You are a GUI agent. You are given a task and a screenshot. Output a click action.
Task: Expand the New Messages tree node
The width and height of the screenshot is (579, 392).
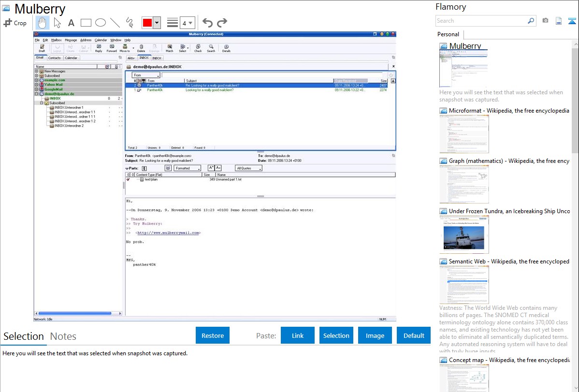pyautogui.click(x=36, y=72)
